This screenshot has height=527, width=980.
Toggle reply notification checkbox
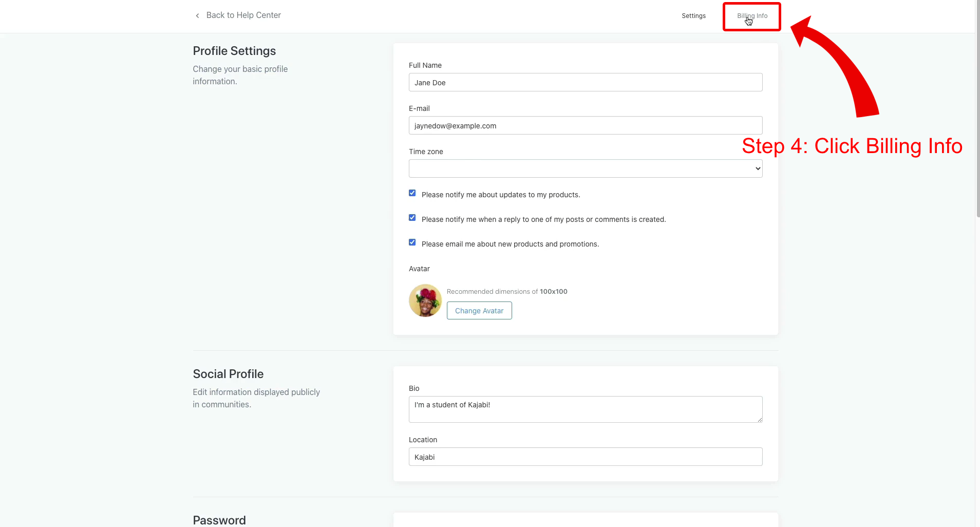pyautogui.click(x=412, y=218)
